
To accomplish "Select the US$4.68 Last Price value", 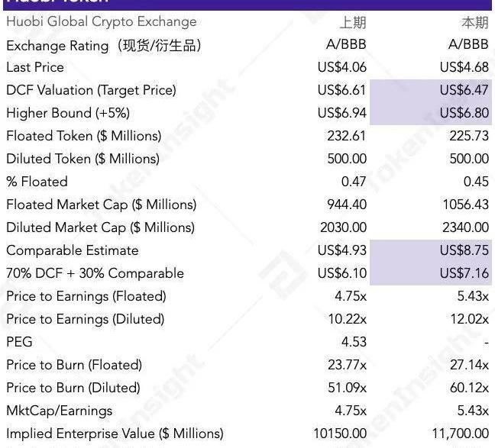I will [464, 67].
